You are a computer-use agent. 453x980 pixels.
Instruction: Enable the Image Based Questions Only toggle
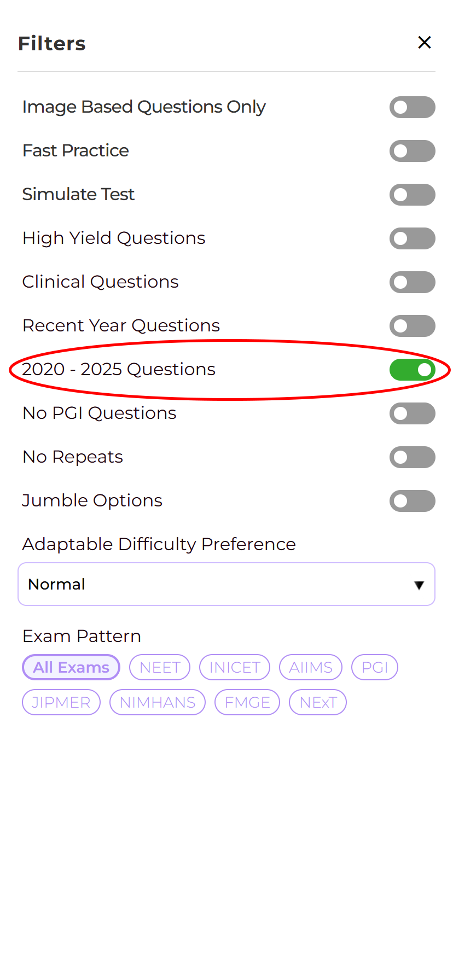click(x=412, y=107)
